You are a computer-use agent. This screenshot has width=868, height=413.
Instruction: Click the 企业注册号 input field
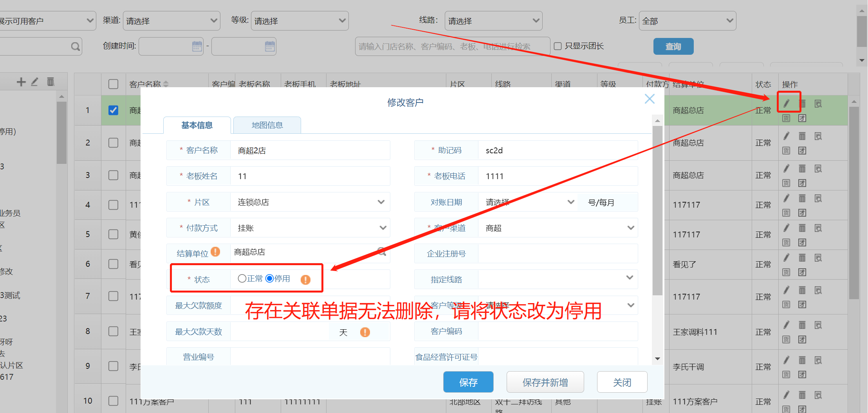click(558, 253)
